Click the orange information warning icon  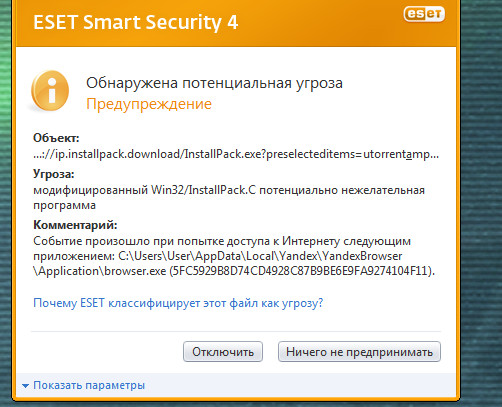[x=50, y=91]
